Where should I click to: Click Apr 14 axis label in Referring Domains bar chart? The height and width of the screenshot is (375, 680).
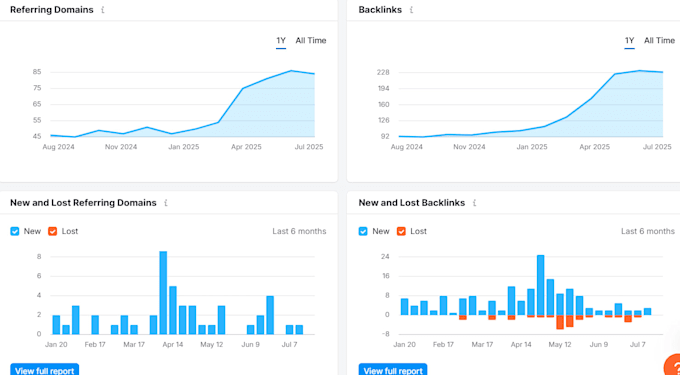(x=173, y=345)
